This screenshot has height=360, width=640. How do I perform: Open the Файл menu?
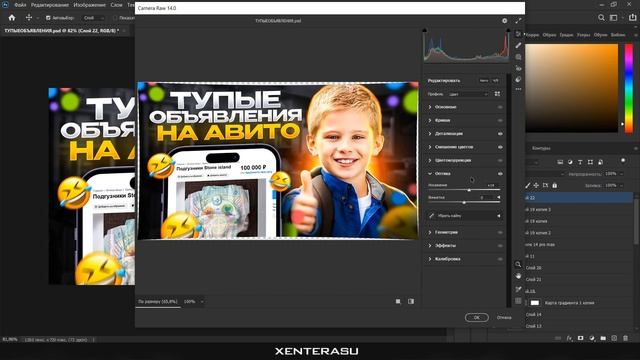pyautogui.click(x=20, y=5)
